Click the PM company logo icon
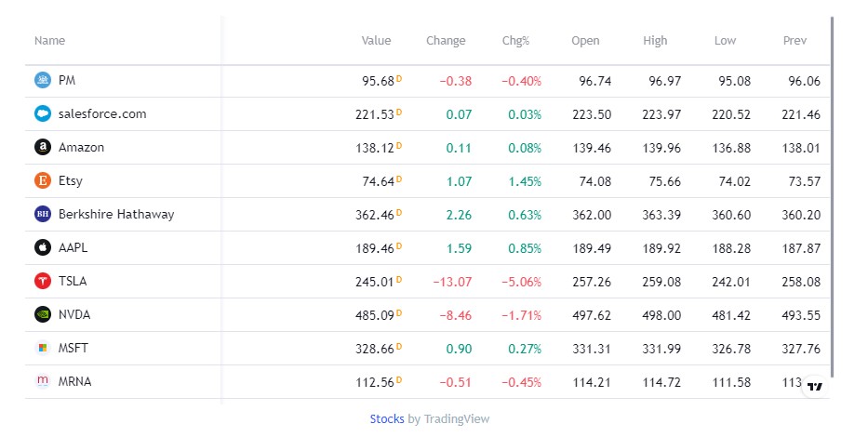 43,80
